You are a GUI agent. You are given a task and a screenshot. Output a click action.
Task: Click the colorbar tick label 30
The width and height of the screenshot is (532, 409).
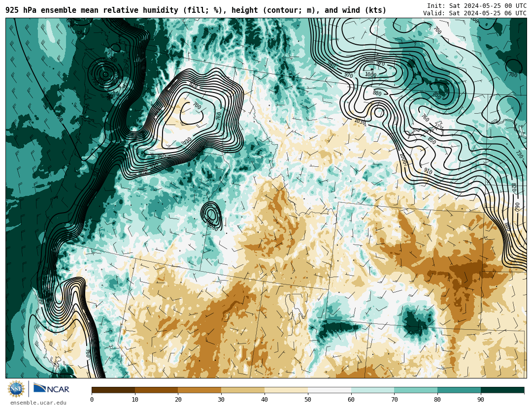pos(221,400)
